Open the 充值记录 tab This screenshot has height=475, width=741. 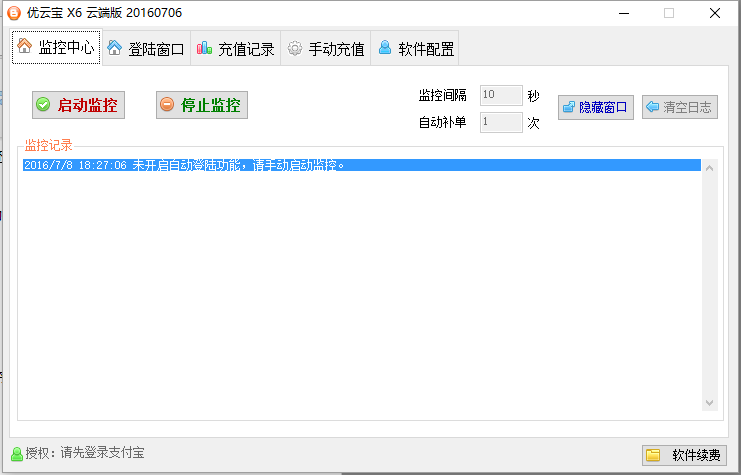(236, 49)
